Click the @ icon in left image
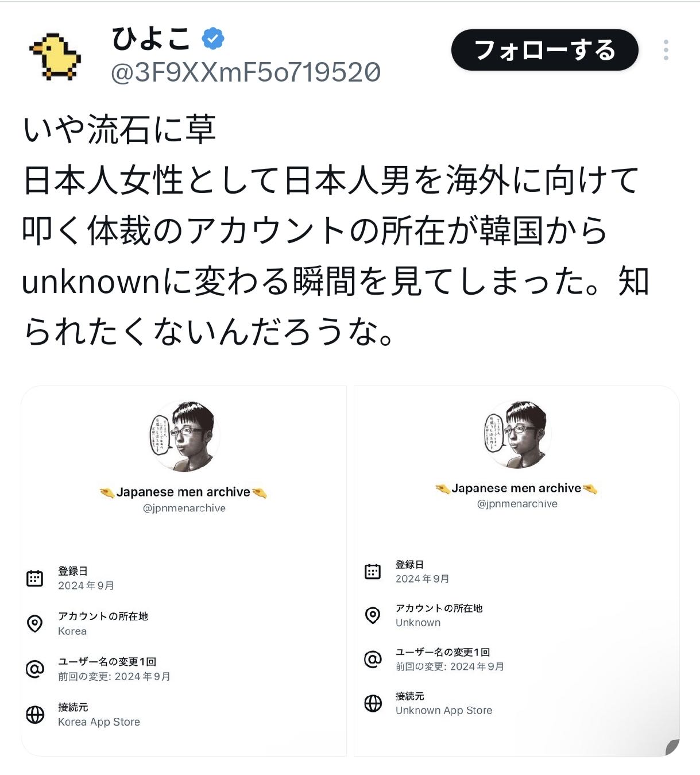The width and height of the screenshot is (700, 775). pos(35,669)
